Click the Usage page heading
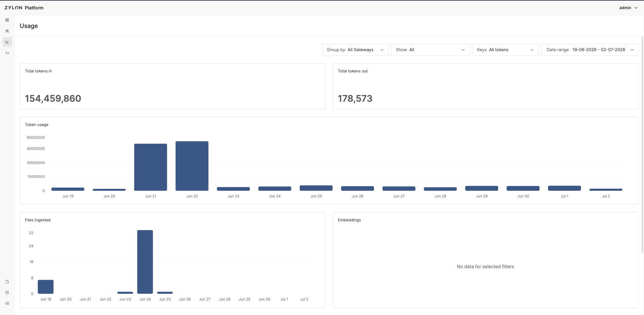 (29, 26)
